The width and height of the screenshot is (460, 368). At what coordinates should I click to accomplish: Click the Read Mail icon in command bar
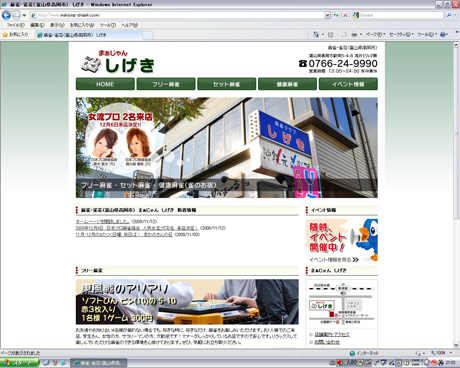point(344,34)
